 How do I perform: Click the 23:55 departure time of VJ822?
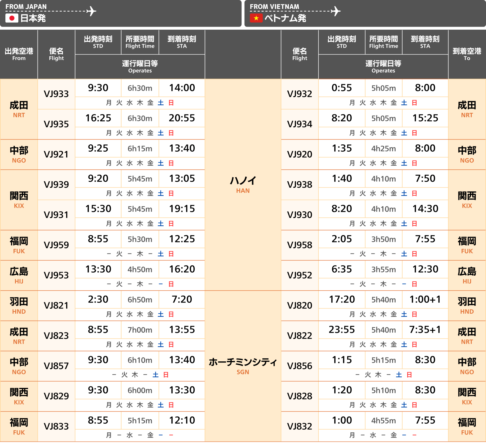click(342, 330)
